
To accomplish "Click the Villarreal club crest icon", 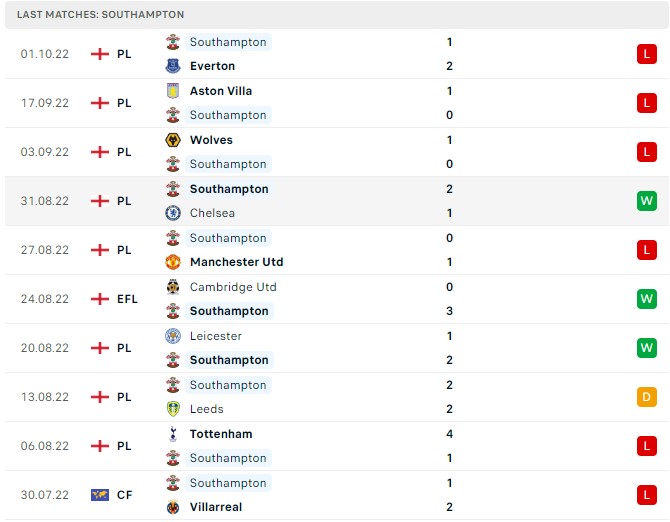I will [173, 507].
